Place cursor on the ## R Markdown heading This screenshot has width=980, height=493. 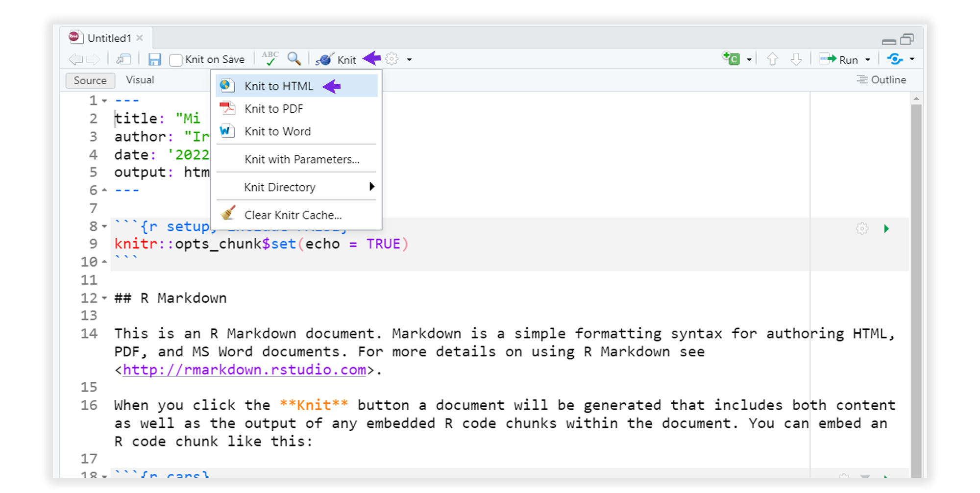171,298
